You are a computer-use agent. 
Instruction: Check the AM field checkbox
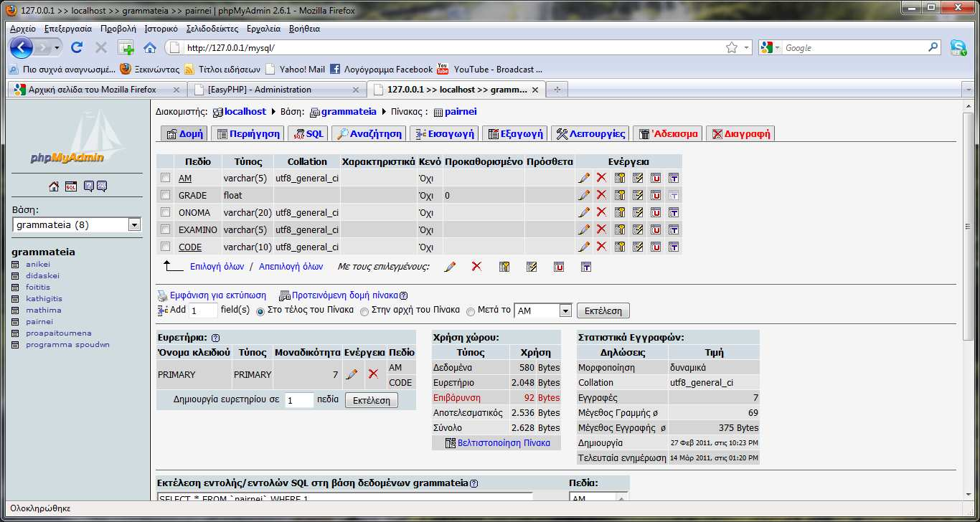166,178
